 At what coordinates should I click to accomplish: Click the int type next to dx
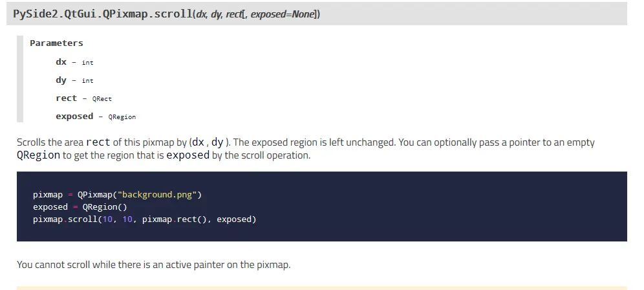(87, 63)
